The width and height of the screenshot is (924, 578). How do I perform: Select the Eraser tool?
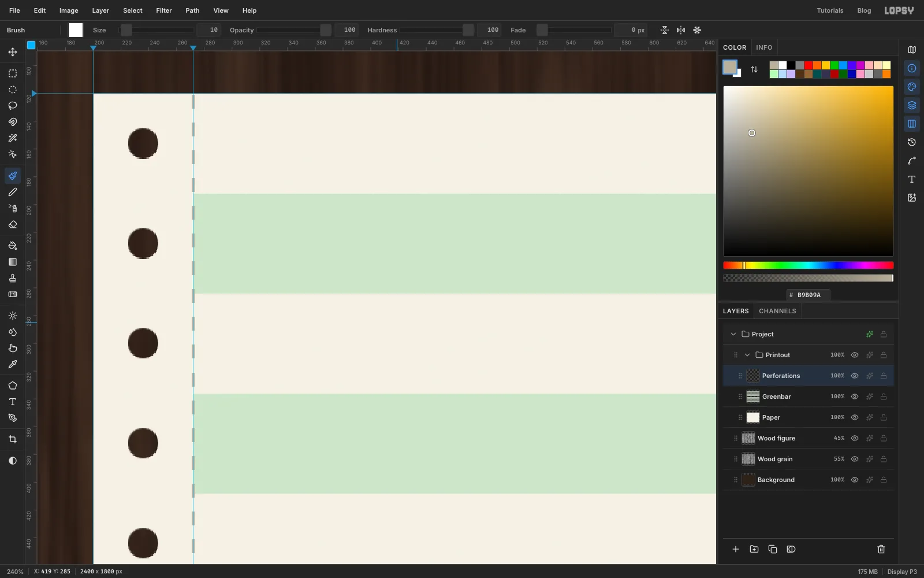pos(13,224)
